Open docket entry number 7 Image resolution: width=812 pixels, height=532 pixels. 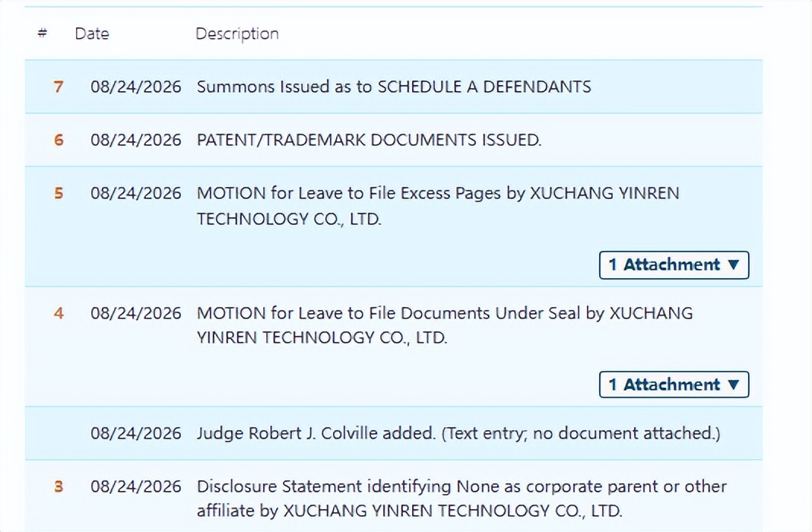59,87
